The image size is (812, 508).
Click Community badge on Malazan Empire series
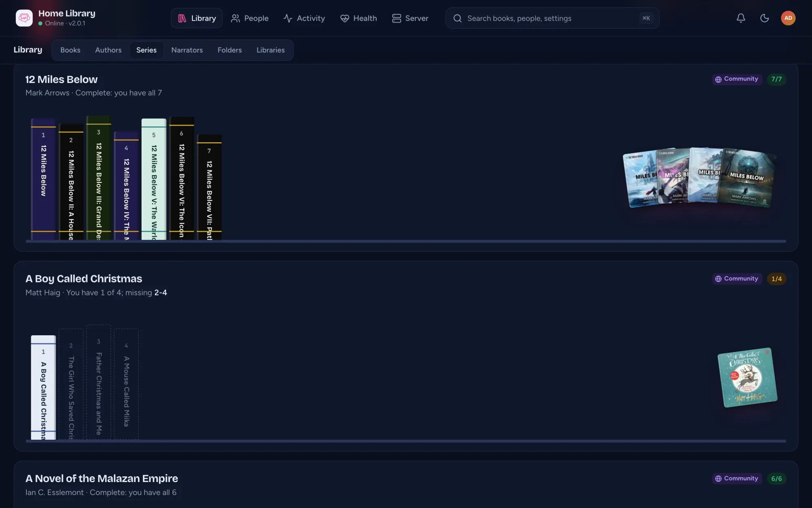pos(736,478)
